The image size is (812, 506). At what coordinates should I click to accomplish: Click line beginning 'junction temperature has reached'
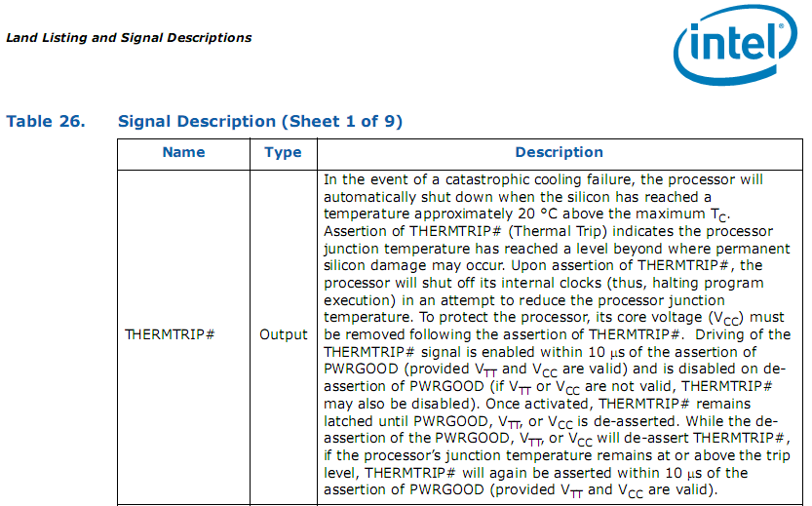click(557, 249)
